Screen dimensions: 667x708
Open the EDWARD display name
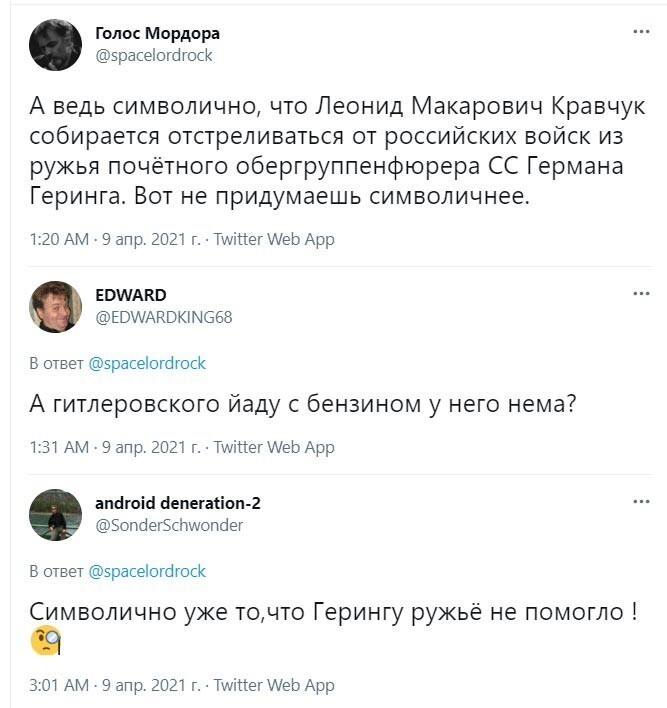[x=131, y=295]
